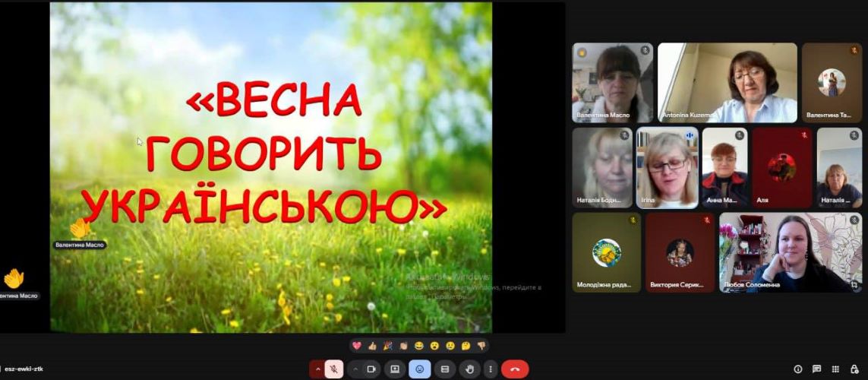Expand video settings arrow beside camera
The image size is (868, 380).
[x=355, y=369]
